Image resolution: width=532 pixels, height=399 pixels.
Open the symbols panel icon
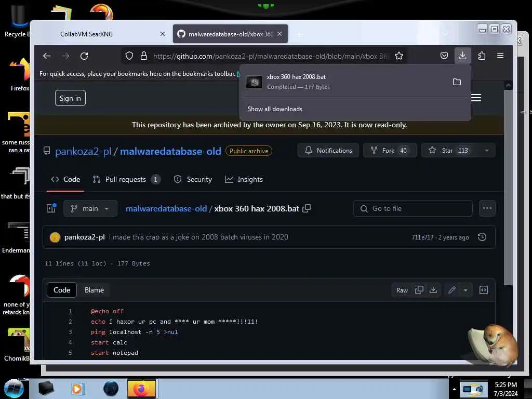484,290
